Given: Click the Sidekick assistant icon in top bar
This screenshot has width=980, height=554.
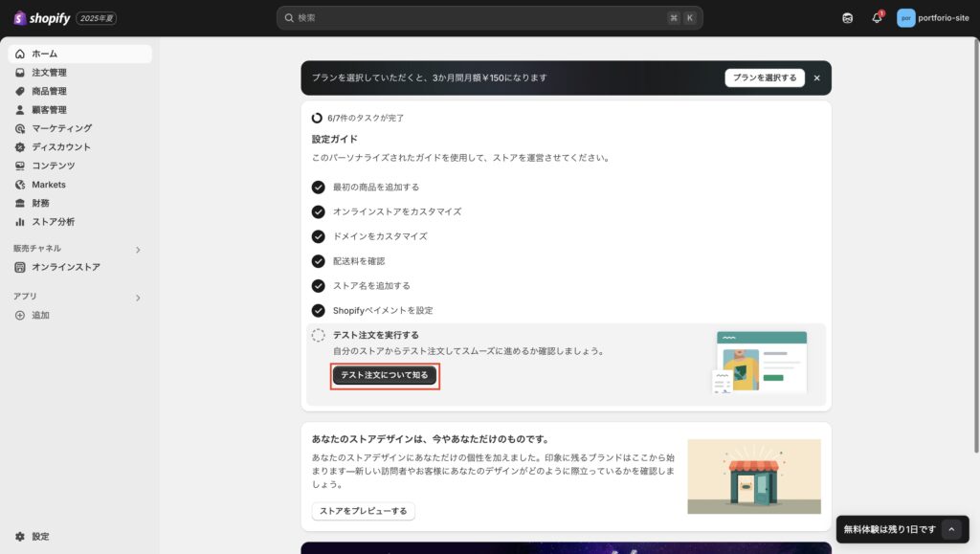Looking at the screenshot, I should coord(847,18).
